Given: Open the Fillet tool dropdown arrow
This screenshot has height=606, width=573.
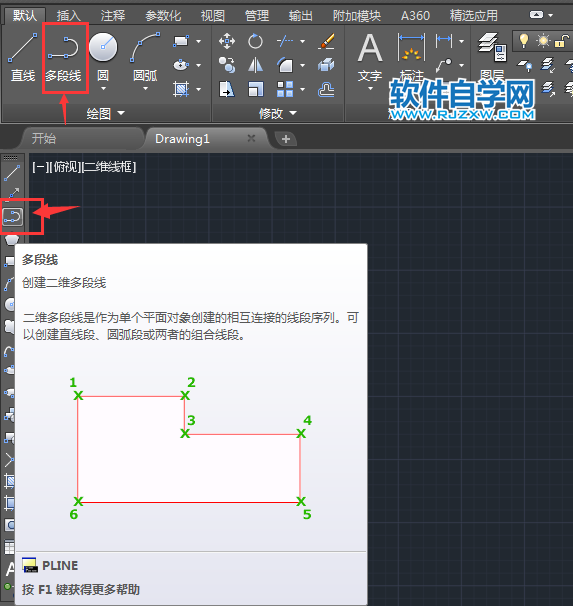Looking at the screenshot, I should pyautogui.click(x=303, y=65).
